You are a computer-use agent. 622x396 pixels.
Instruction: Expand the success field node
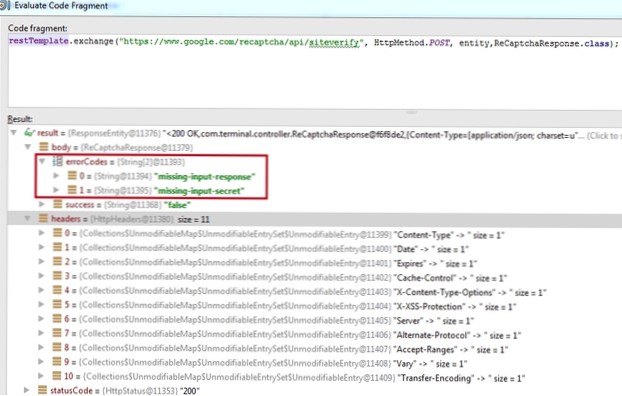pos(42,204)
